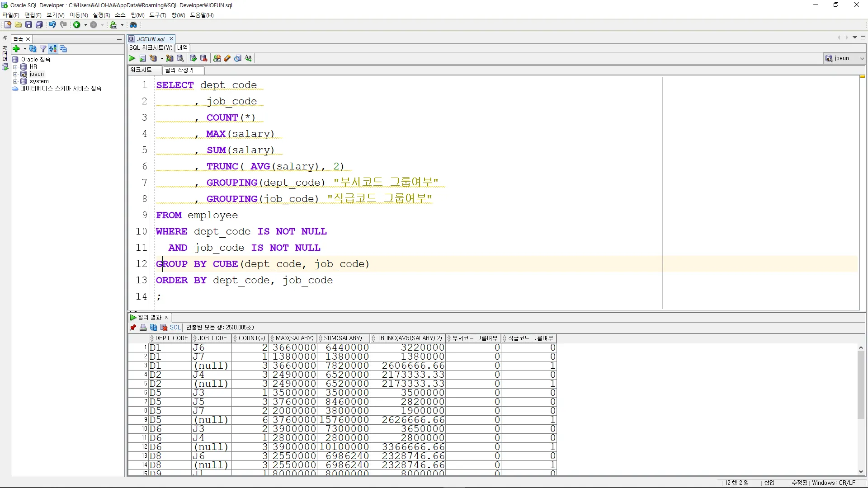The height and width of the screenshot is (488, 868).
Task: Clear the worksheet with eraser icon
Action: coord(227,58)
